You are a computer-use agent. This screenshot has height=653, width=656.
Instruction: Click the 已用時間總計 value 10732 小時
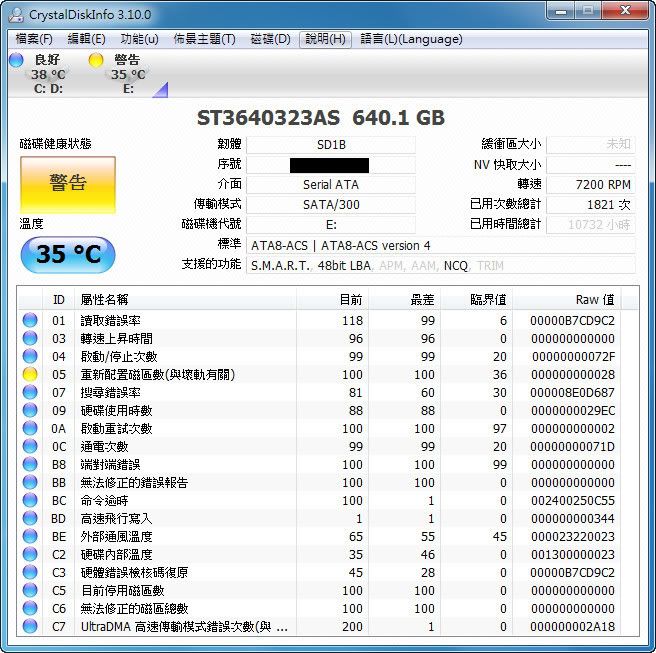click(x=591, y=225)
